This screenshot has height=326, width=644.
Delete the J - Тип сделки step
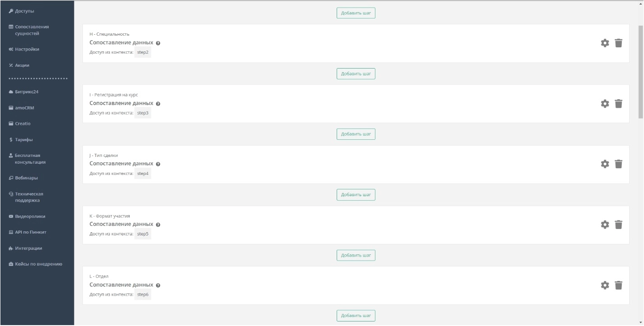(618, 164)
